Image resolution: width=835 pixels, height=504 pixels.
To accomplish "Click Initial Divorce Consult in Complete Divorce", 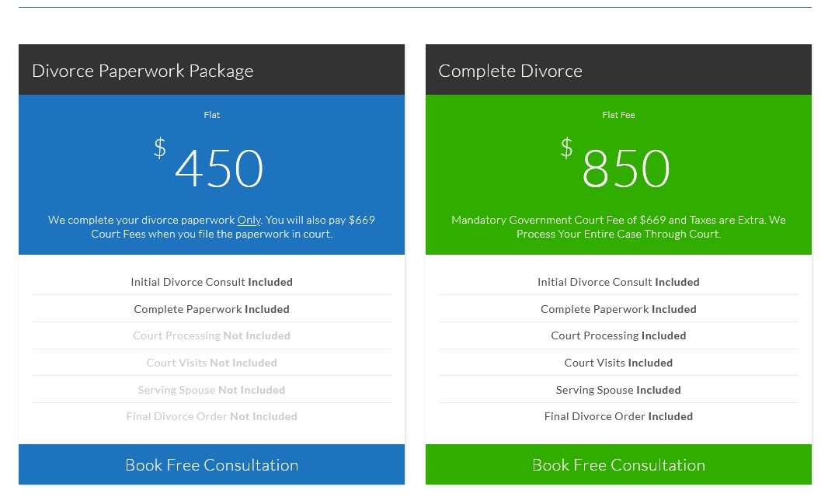I will point(618,282).
